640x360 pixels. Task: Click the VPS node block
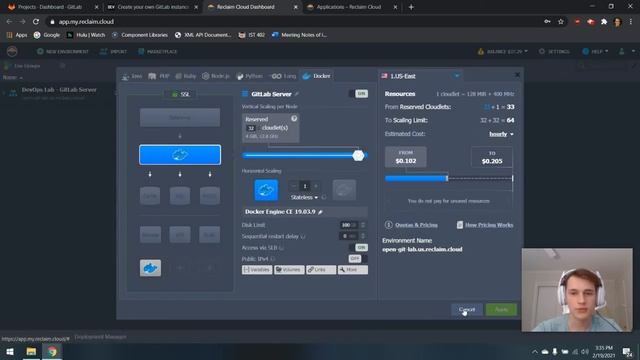click(180, 235)
